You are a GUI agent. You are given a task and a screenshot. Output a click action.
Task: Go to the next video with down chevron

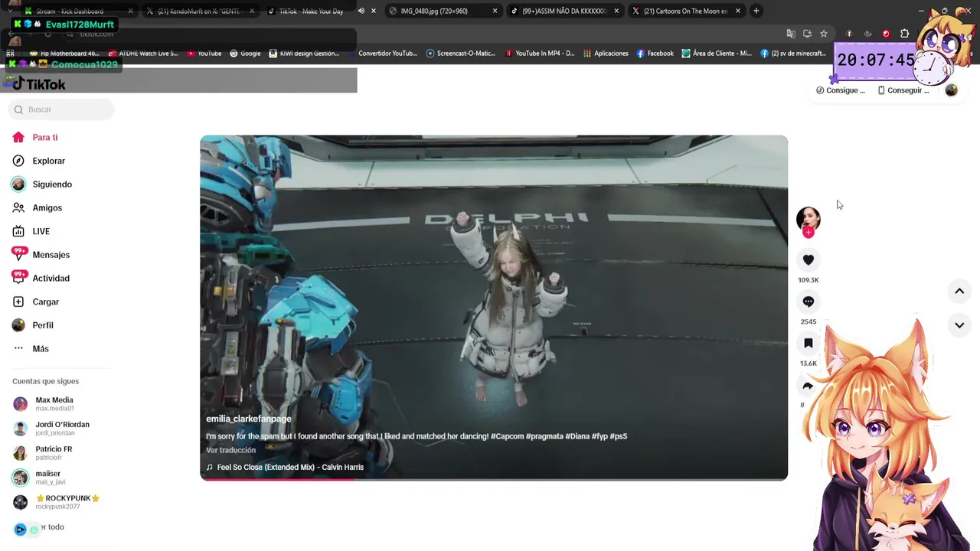pos(959,325)
